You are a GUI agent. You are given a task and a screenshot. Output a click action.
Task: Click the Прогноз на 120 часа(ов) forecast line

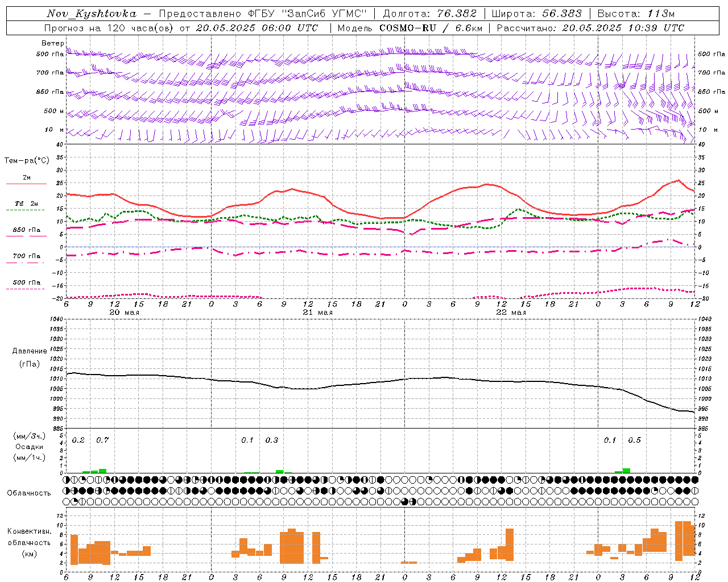click(181, 28)
